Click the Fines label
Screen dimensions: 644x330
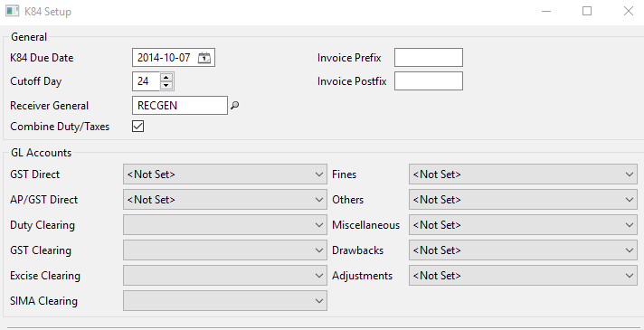pos(345,174)
